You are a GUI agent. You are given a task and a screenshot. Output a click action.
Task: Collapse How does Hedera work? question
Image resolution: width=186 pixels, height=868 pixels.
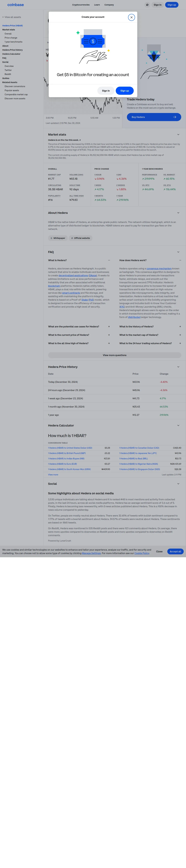pyautogui.click(x=180, y=260)
